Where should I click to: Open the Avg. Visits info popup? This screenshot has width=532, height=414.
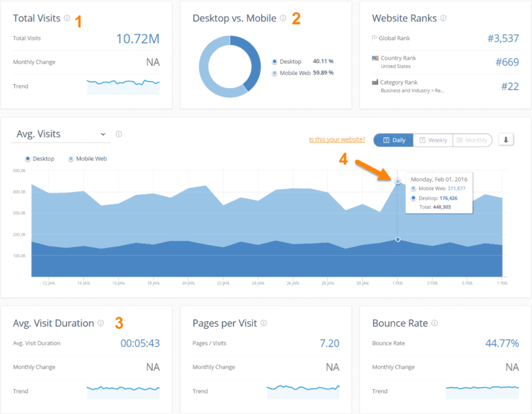tap(118, 134)
